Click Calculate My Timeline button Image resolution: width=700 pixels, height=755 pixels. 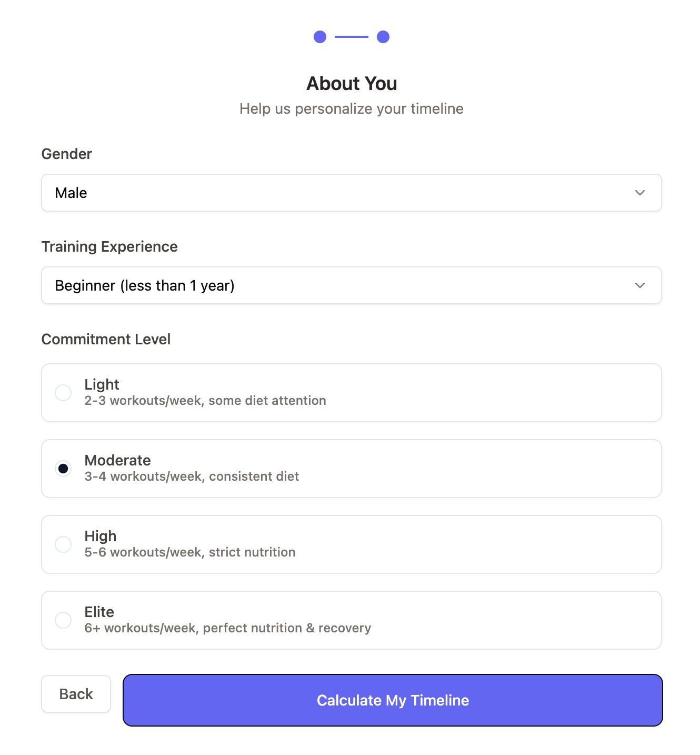(393, 700)
